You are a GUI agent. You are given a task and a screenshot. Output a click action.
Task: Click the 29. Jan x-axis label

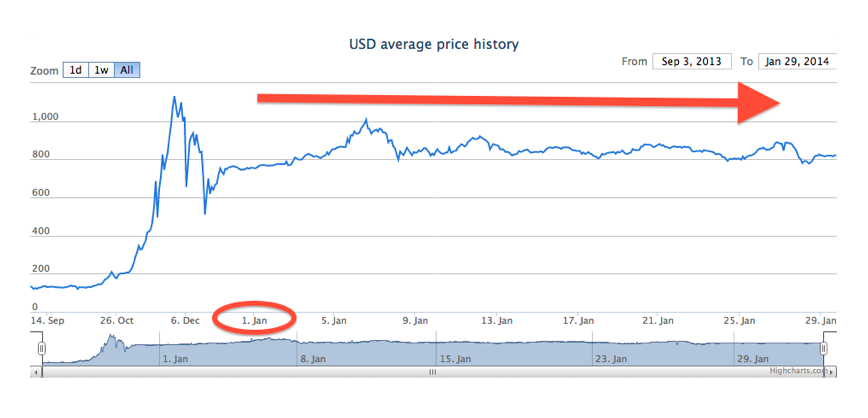point(821,320)
